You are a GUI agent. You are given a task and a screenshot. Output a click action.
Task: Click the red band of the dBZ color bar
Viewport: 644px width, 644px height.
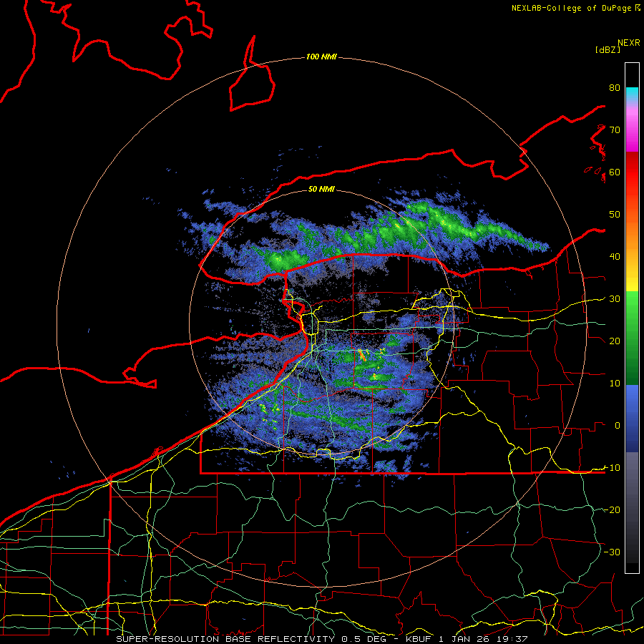(x=632, y=172)
